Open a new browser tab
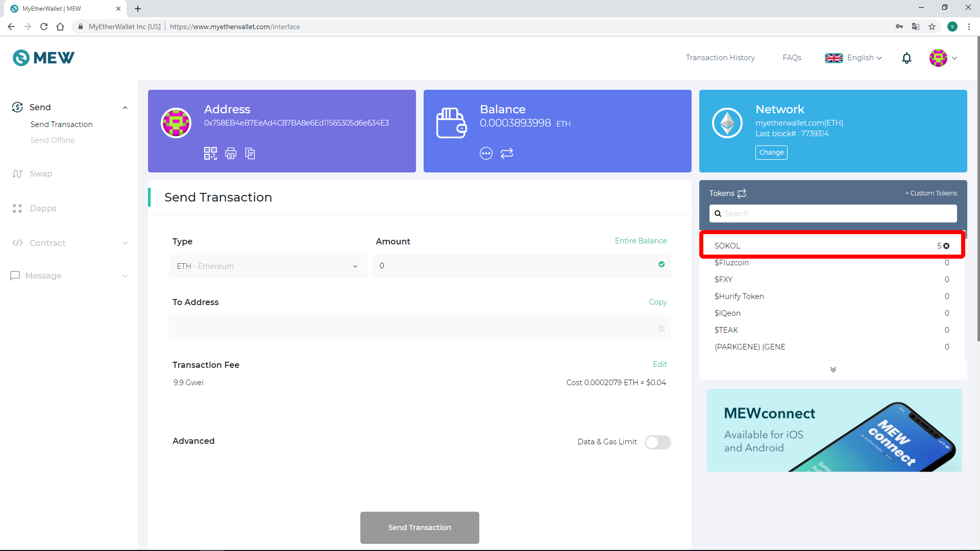 click(x=138, y=9)
